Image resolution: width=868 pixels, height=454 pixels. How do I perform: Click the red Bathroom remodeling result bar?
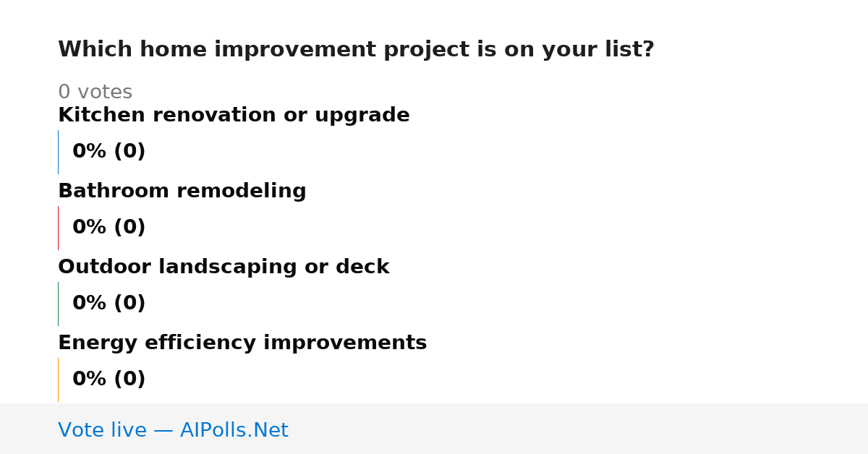pos(58,228)
